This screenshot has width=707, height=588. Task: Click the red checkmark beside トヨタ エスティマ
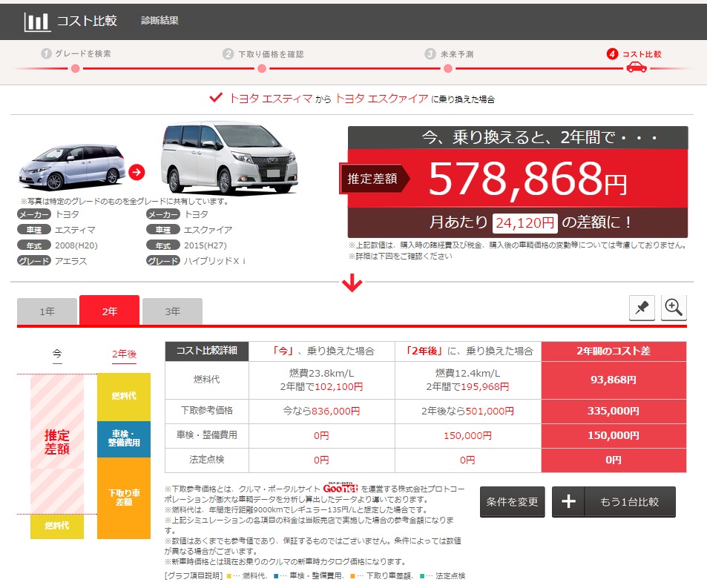[x=216, y=97]
